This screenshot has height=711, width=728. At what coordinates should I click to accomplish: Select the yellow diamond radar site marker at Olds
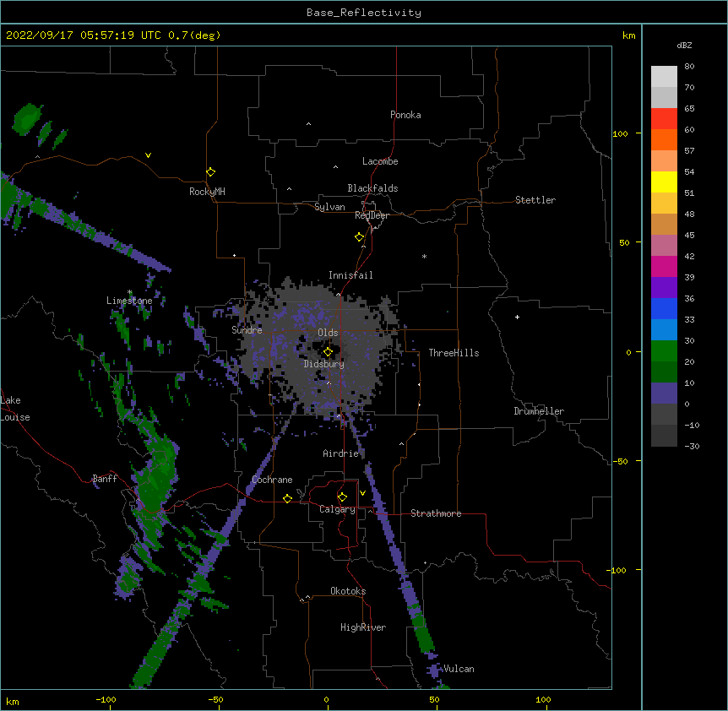coord(328,352)
